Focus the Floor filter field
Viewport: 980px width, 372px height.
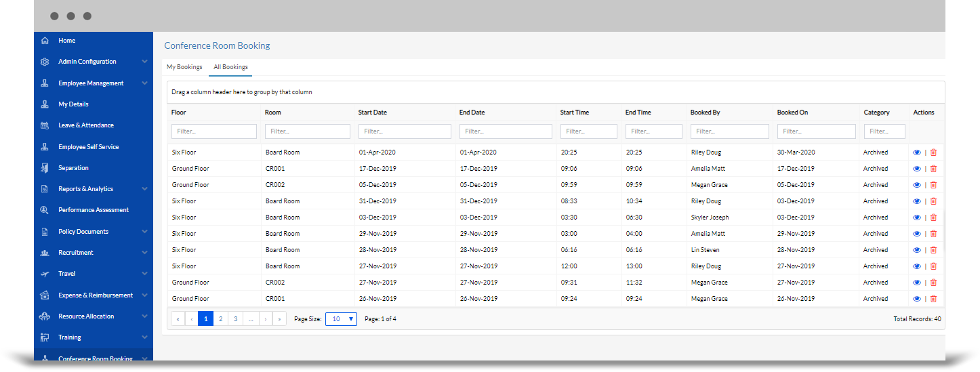214,131
